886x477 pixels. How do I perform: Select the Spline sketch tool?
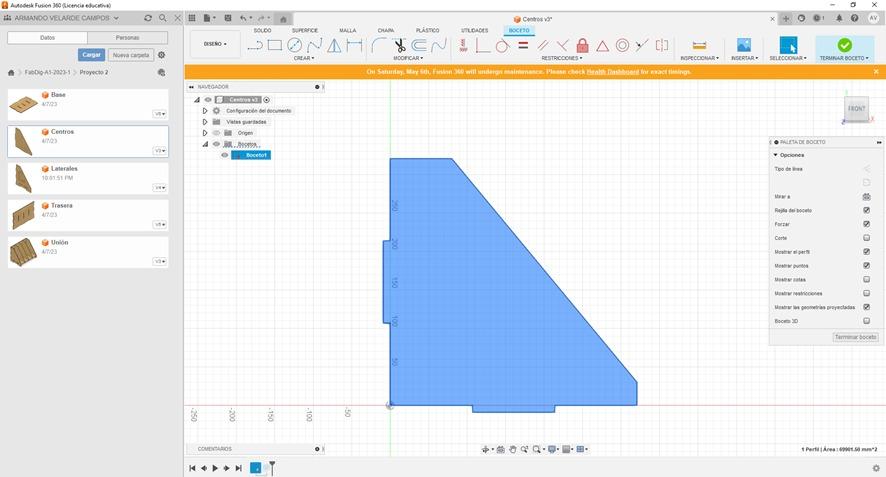314,45
